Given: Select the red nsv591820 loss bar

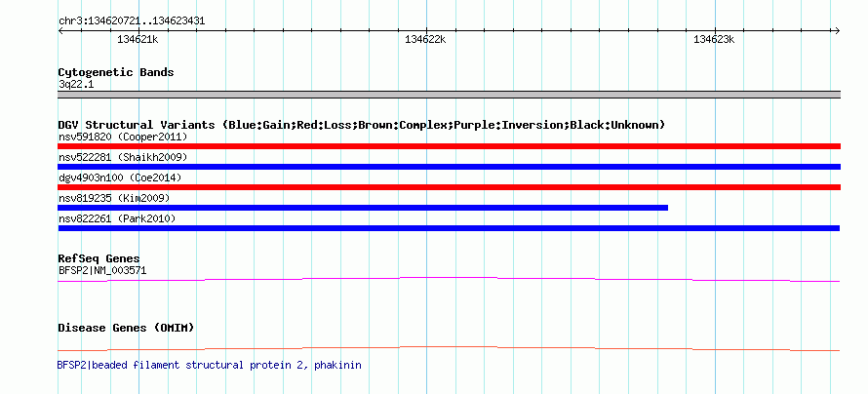Looking at the screenshot, I should coord(449,146).
